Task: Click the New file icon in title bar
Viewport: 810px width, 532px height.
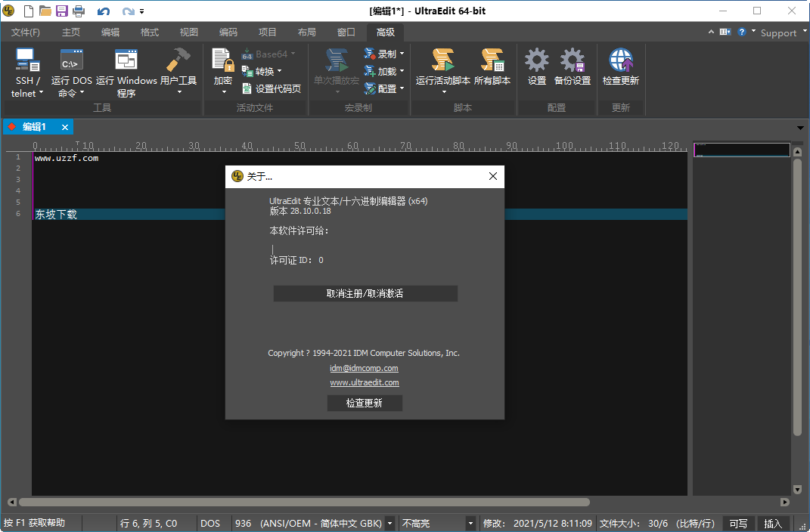Action: pyautogui.click(x=29, y=11)
